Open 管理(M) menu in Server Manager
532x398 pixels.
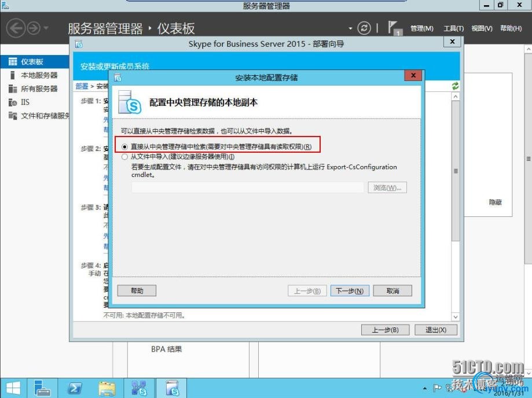point(422,28)
